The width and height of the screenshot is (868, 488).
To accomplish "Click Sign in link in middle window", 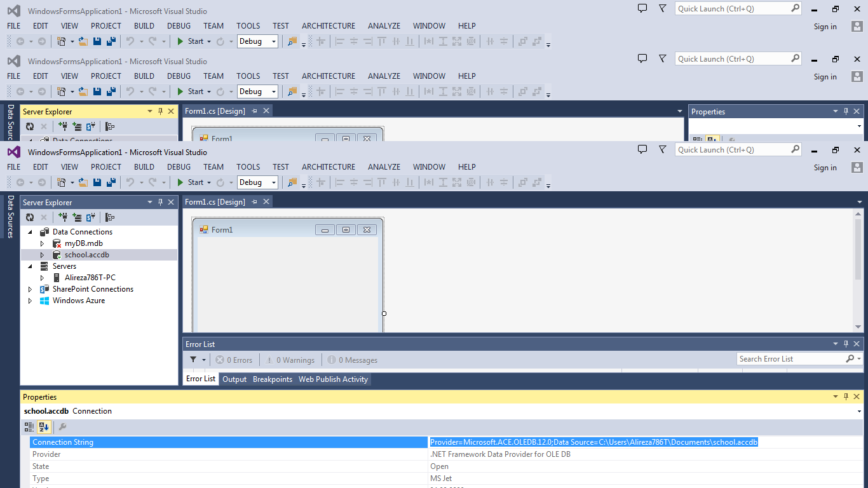I will coord(825,77).
